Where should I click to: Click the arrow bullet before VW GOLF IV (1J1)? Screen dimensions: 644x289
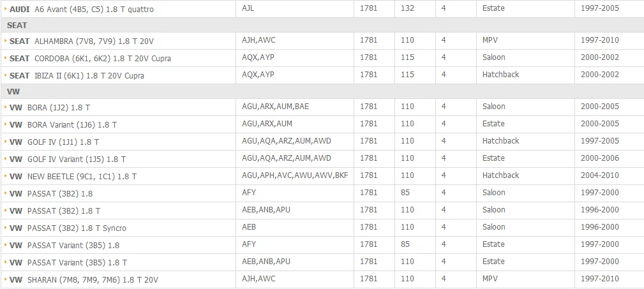5,142
